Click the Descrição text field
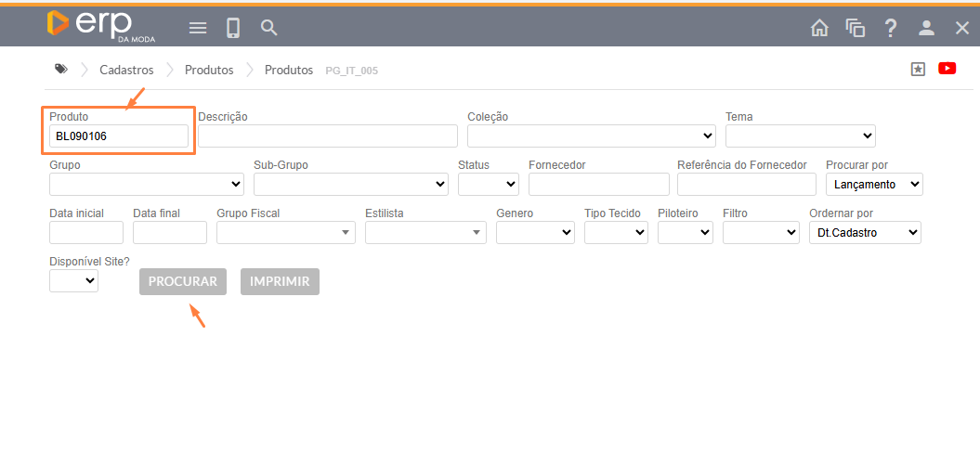Viewport: 980px width, 465px height. coord(327,136)
